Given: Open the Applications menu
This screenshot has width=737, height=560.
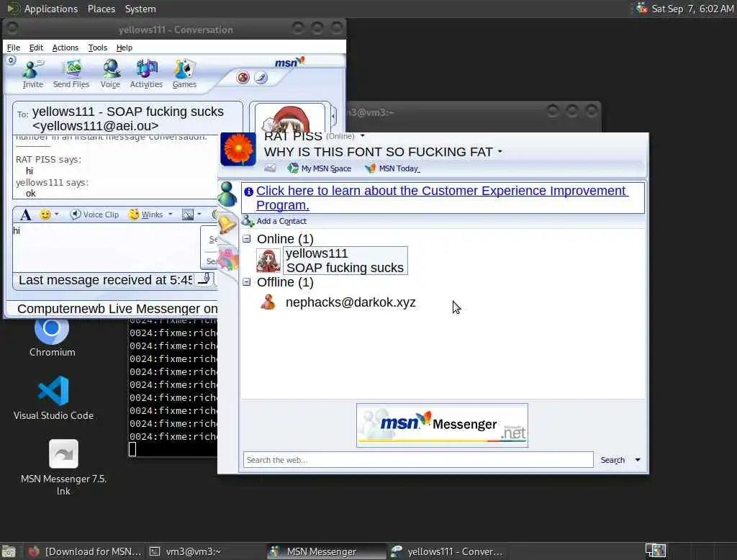Looking at the screenshot, I should tap(51, 9).
